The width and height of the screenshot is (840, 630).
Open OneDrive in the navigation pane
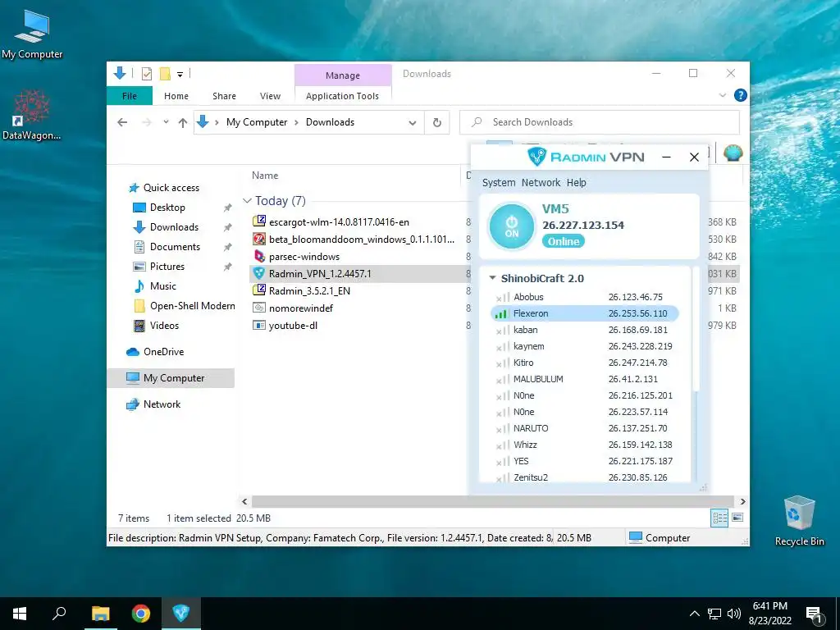coord(163,352)
